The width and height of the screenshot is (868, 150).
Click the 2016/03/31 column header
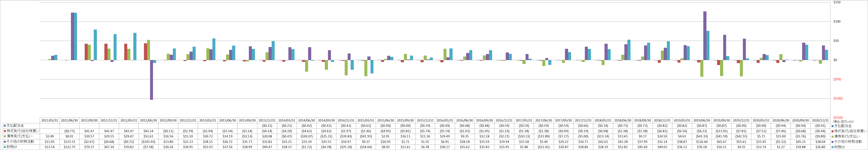tap(445, 120)
